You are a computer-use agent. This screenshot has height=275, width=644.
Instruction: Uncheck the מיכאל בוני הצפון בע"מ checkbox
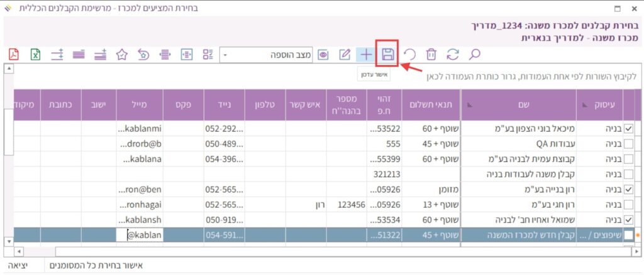(628, 128)
